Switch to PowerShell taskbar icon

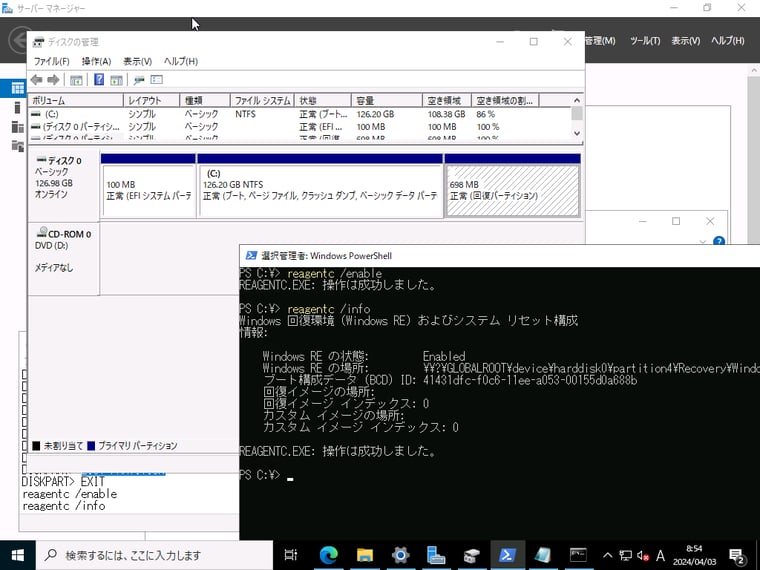tap(507, 555)
